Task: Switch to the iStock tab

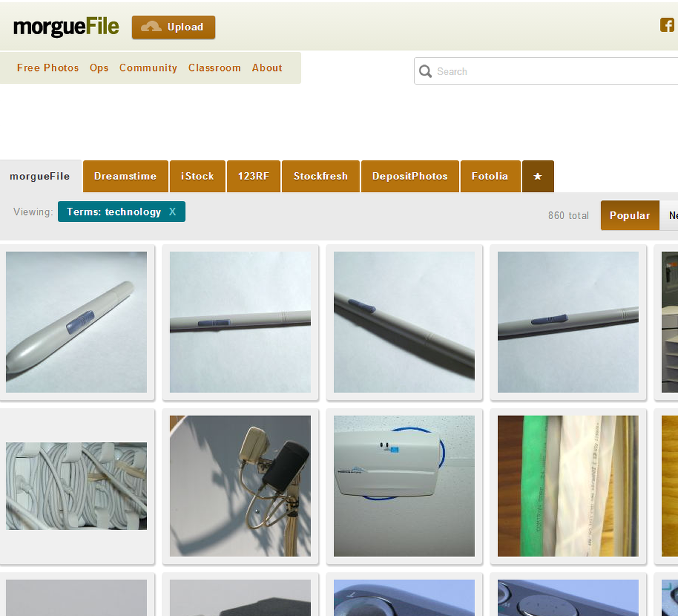Action: point(197,176)
